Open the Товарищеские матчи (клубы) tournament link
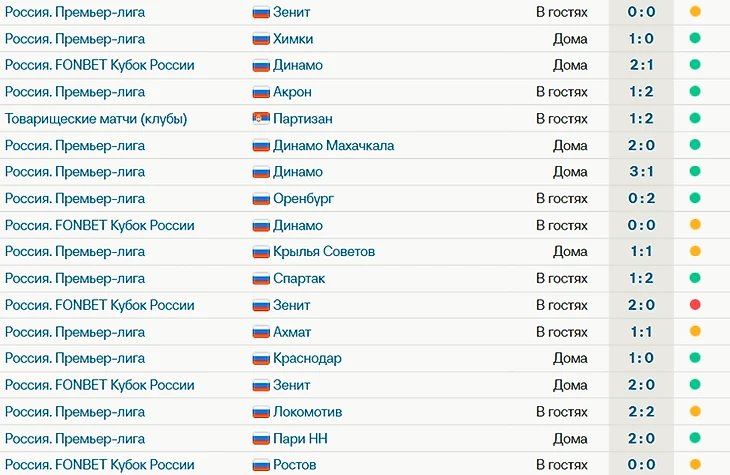730x475 pixels. pos(96,119)
